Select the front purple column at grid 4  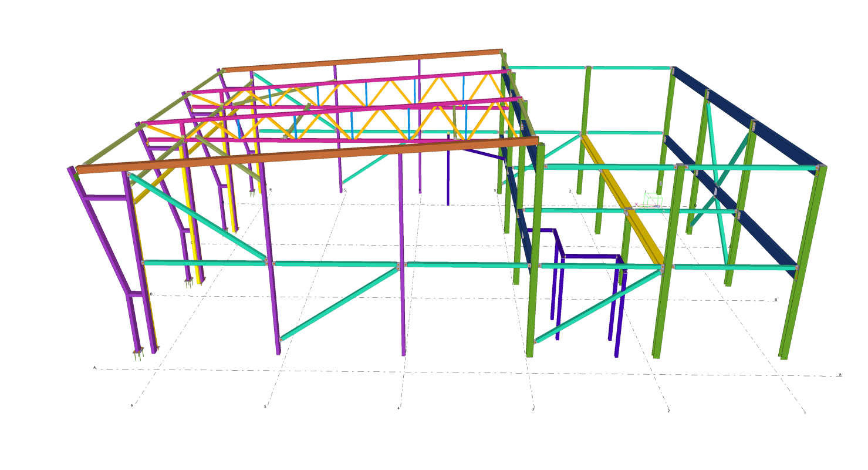coord(402,305)
